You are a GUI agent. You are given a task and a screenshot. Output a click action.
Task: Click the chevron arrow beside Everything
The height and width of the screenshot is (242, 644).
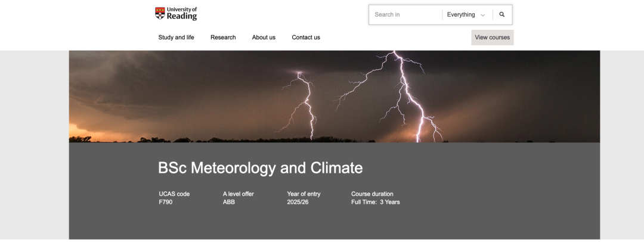pos(483,15)
